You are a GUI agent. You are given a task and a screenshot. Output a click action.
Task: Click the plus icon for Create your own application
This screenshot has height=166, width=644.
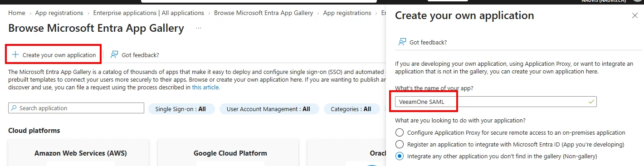pos(15,55)
